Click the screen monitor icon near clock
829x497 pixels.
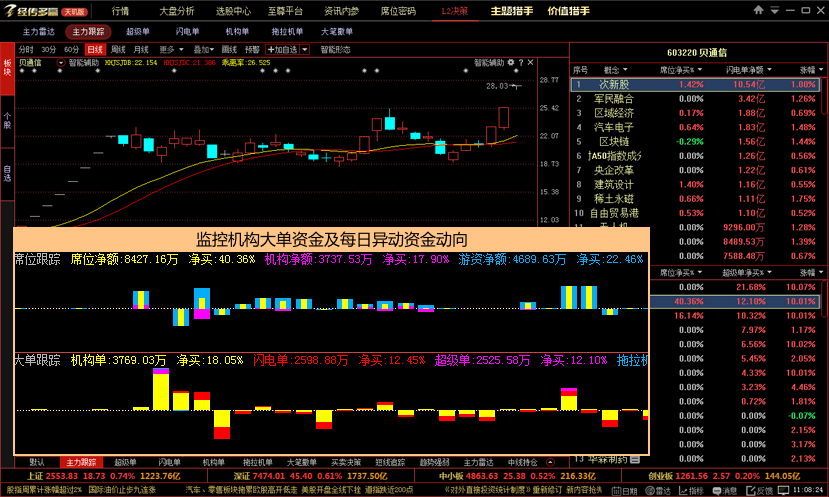[783, 491]
